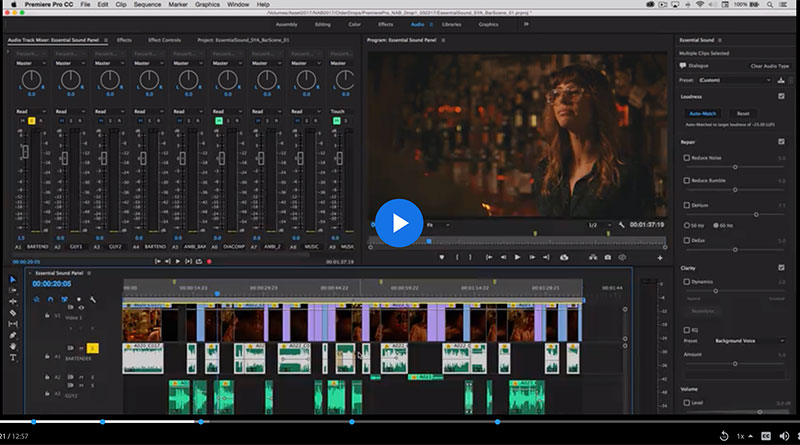Select the Pen tool
The image size is (800, 445).
[x=13, y=335]
